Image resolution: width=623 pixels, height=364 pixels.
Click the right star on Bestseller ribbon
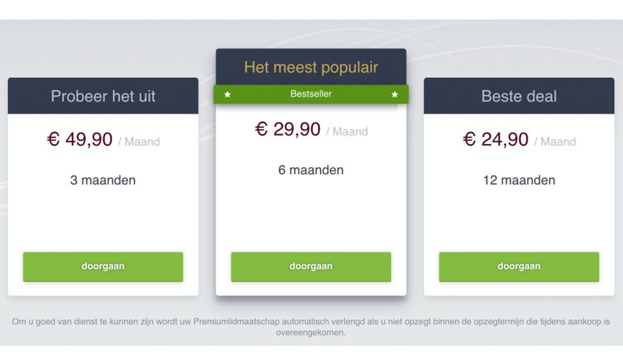point(395,95)
